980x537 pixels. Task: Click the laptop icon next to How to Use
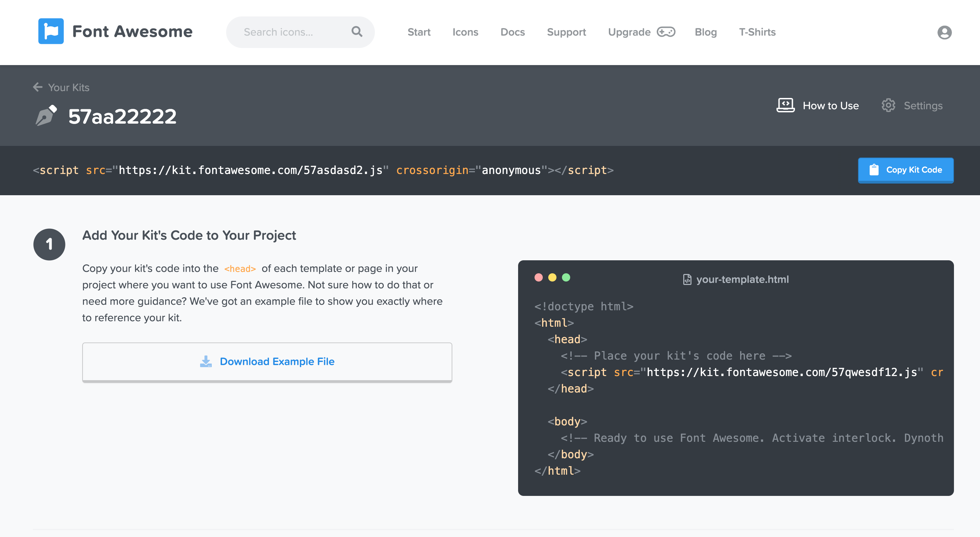(x=786, y=105)
